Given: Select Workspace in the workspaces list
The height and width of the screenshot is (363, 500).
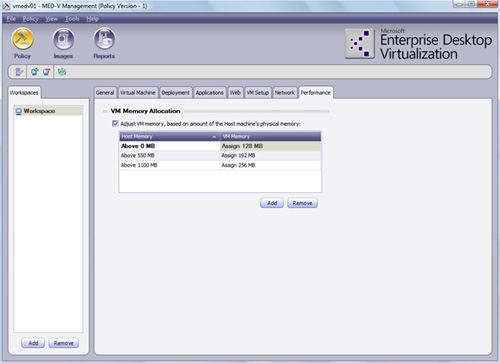Looking at the screenshot, I should (x=48, y=111).
